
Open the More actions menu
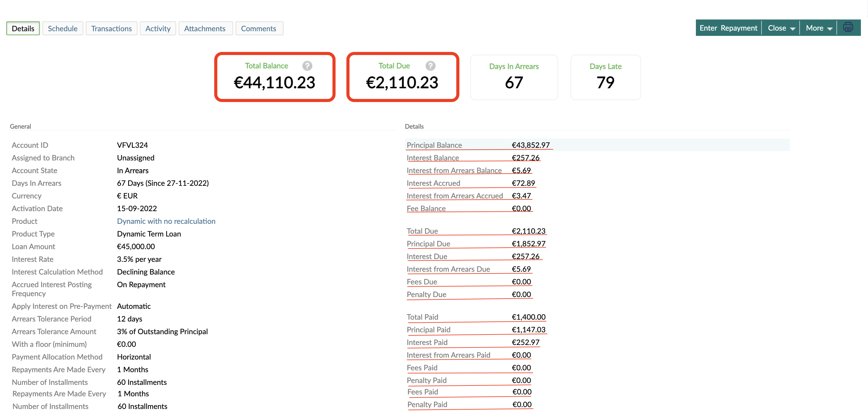(x=818, y=28)
